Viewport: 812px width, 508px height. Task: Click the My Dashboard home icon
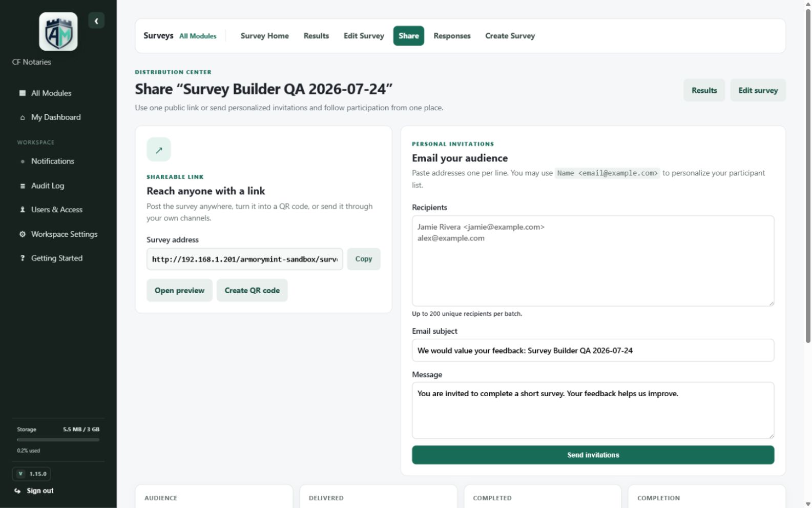tap(23, 117)
